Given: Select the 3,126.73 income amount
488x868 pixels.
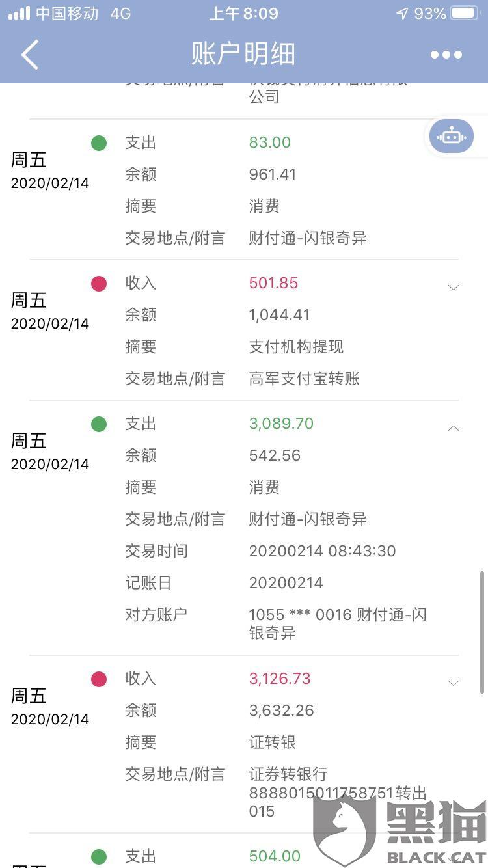Looking at the screenshot, I should (x=280, y=679).
